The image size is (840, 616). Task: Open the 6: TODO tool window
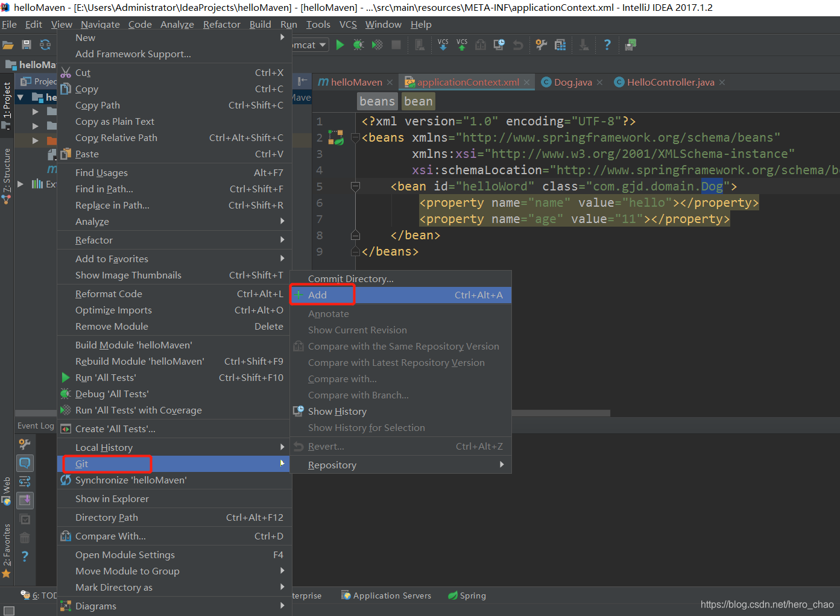point(39,596)
